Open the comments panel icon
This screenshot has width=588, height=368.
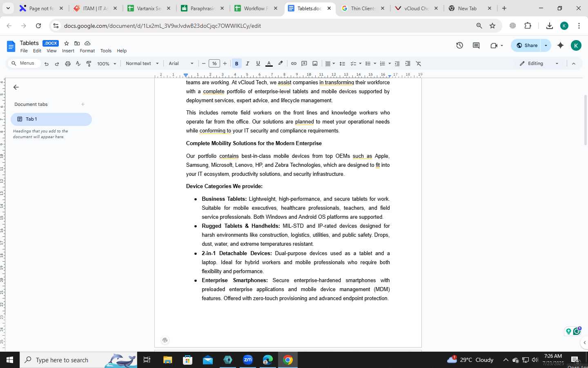[x=476, y=45]
